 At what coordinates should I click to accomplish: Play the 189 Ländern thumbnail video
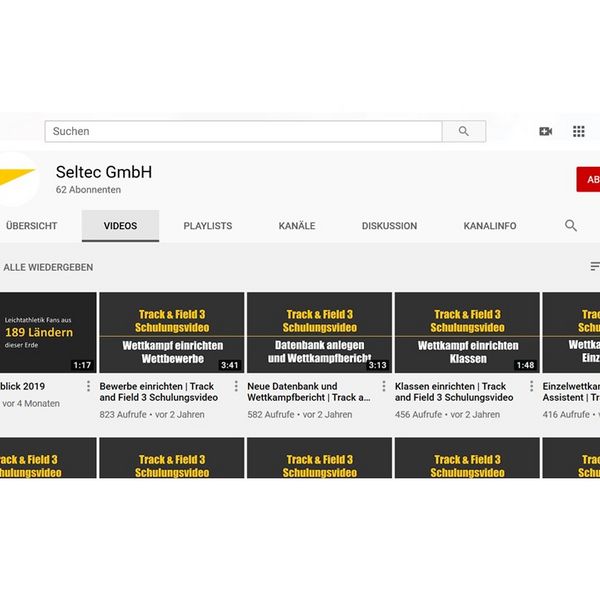click(x=48, y=333)
